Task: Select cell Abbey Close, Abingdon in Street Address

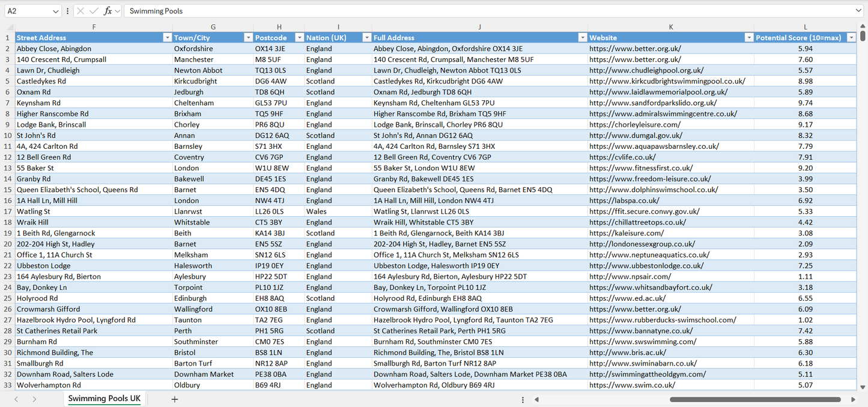Action: pyautogui.click(x=94, y=49)
